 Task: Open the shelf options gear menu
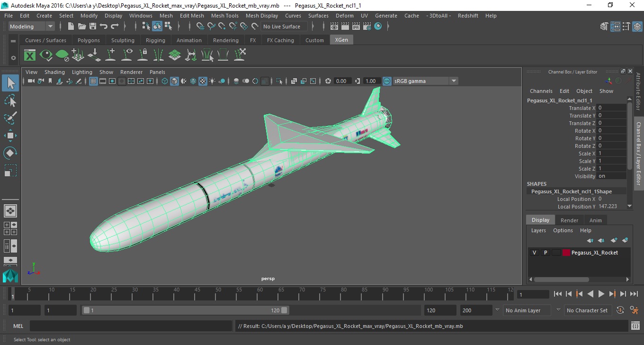tap(13, 58)
